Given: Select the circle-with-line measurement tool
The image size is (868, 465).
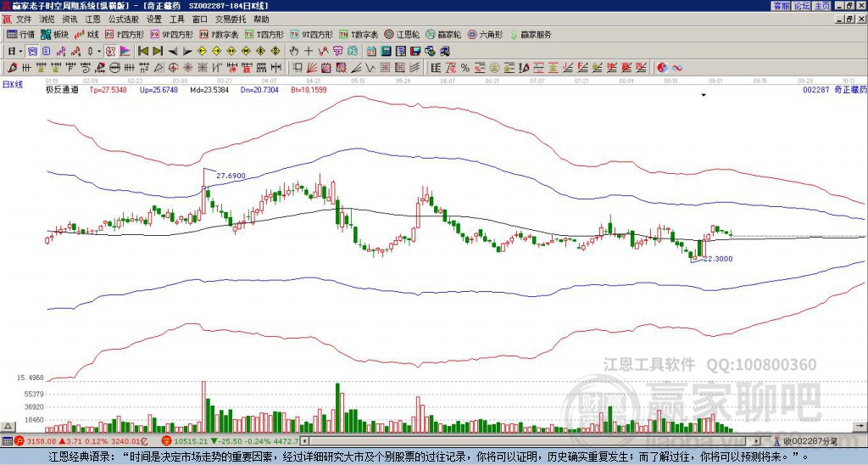Looking at the screenshot, I should (114, 68).
